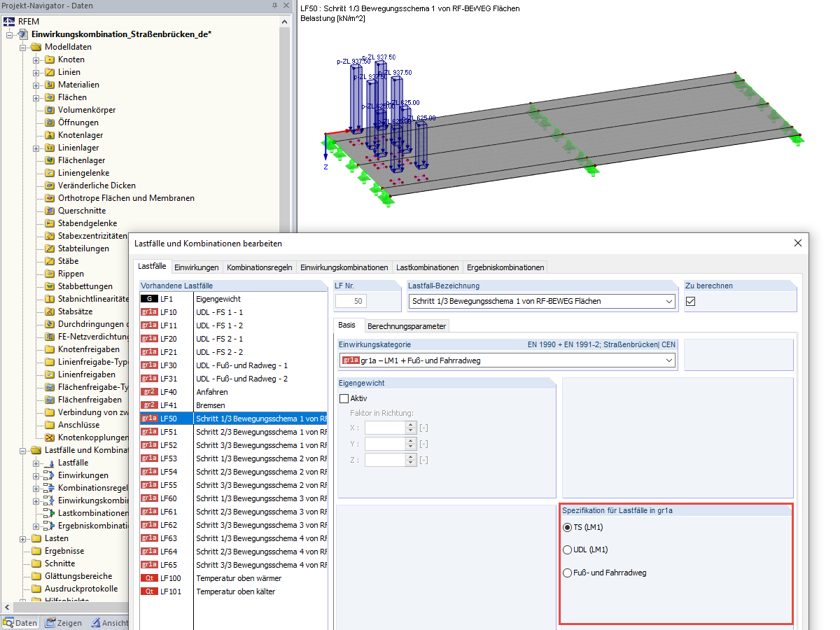Image resolution: width=840 pixels, height=630 pixels.
Task: Open the Einwirkungskombinationen tab
Action: 344,267
